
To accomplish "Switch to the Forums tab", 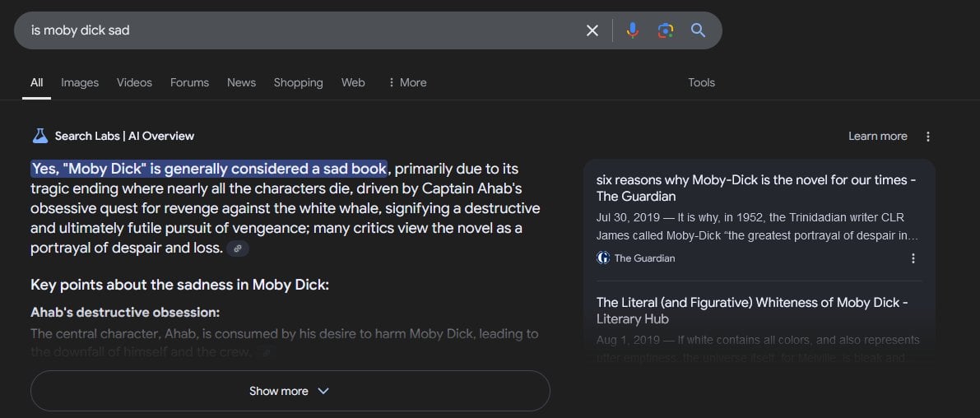I will (189, 82).
